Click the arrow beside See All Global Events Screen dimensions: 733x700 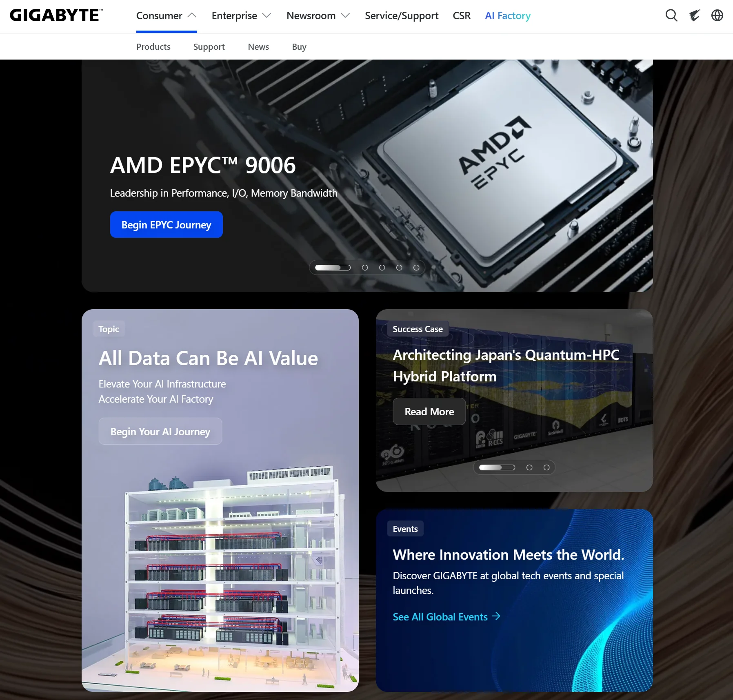pyautogui.click(x=496, y=616)
